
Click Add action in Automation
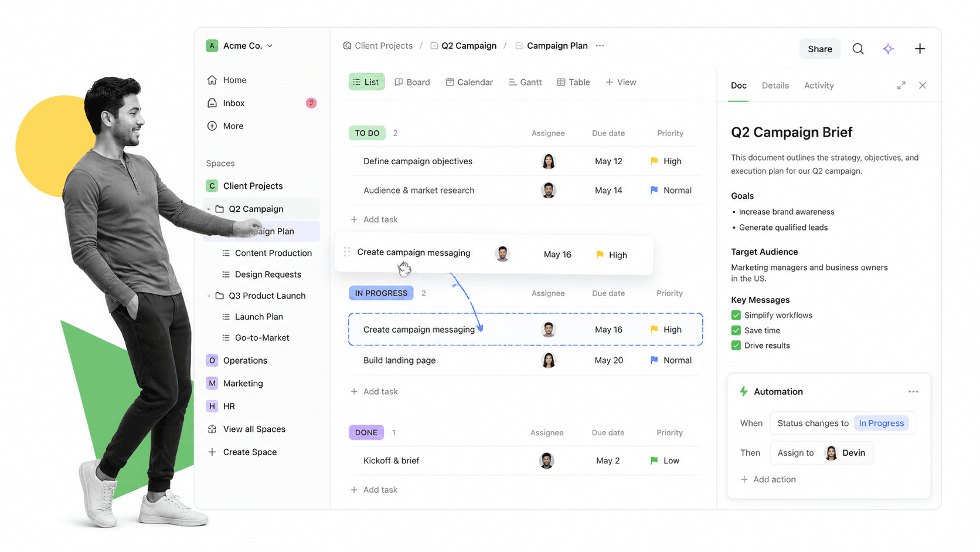(768, 479)
